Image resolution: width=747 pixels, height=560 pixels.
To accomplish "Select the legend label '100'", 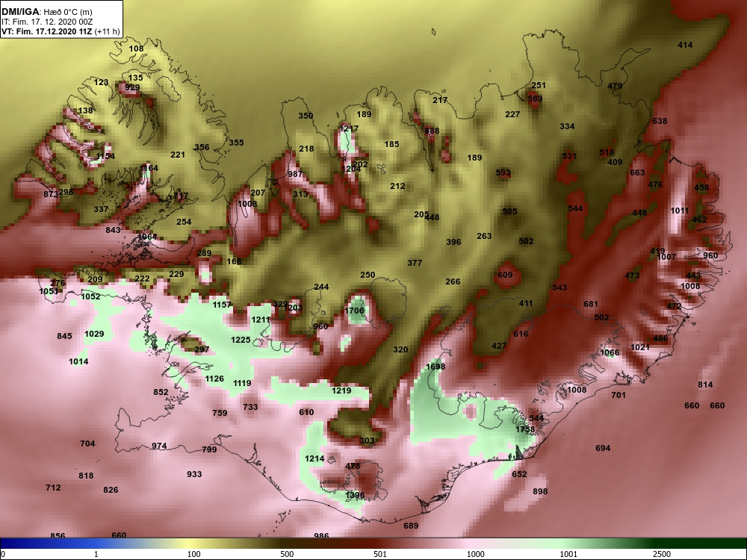I will pyautogui.click(x=194, y=554).
